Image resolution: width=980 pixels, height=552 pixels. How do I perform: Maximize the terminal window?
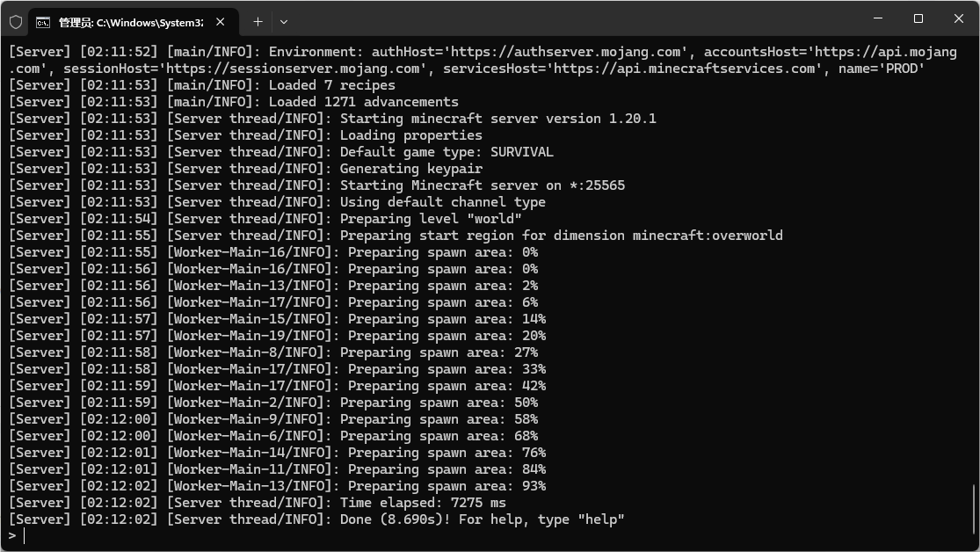(918, 18)
